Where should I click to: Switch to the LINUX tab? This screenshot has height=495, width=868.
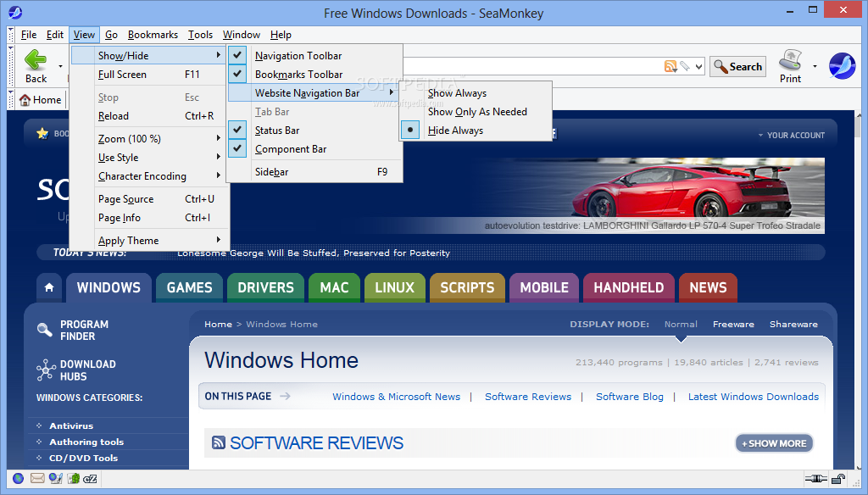tap(394, 287)
